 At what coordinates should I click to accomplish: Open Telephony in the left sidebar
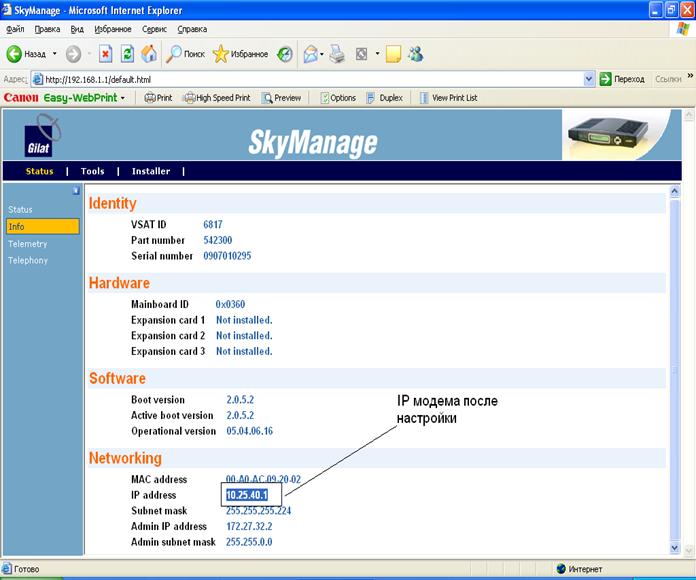pos(28,260)
